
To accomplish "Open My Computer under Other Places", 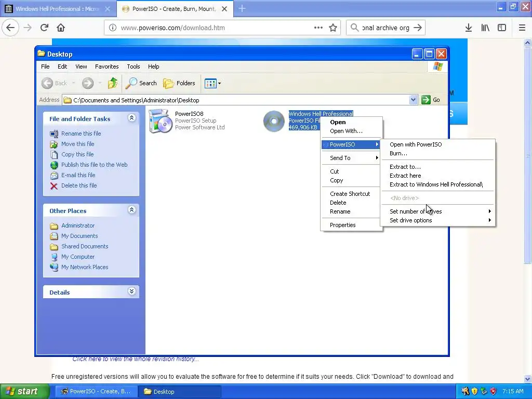I will pyautogui.click(x=78, y=257).
